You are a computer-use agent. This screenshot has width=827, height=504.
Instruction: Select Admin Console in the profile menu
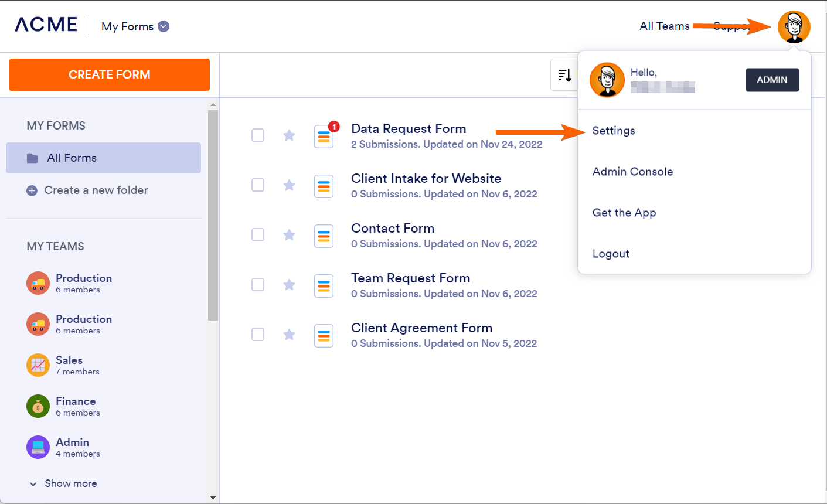coord(632,172)
